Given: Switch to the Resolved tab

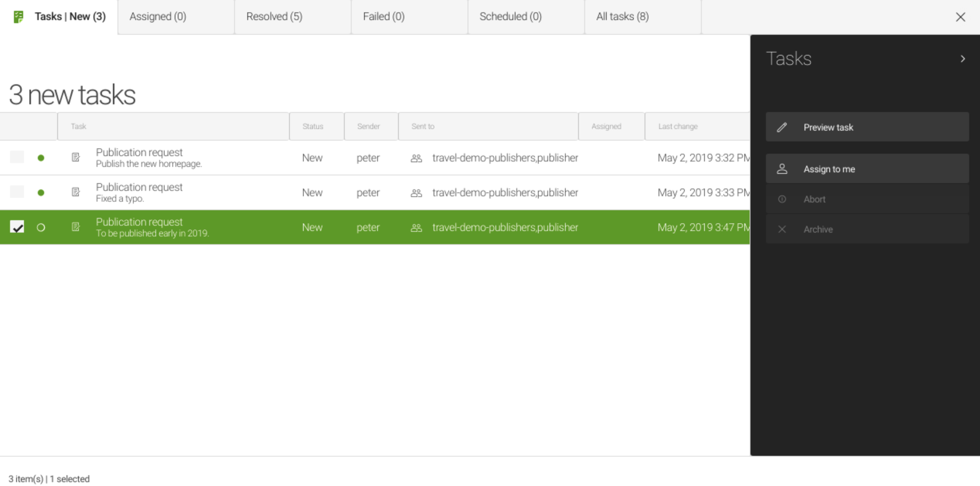Looking at the screenshot, I should (274, 17).
